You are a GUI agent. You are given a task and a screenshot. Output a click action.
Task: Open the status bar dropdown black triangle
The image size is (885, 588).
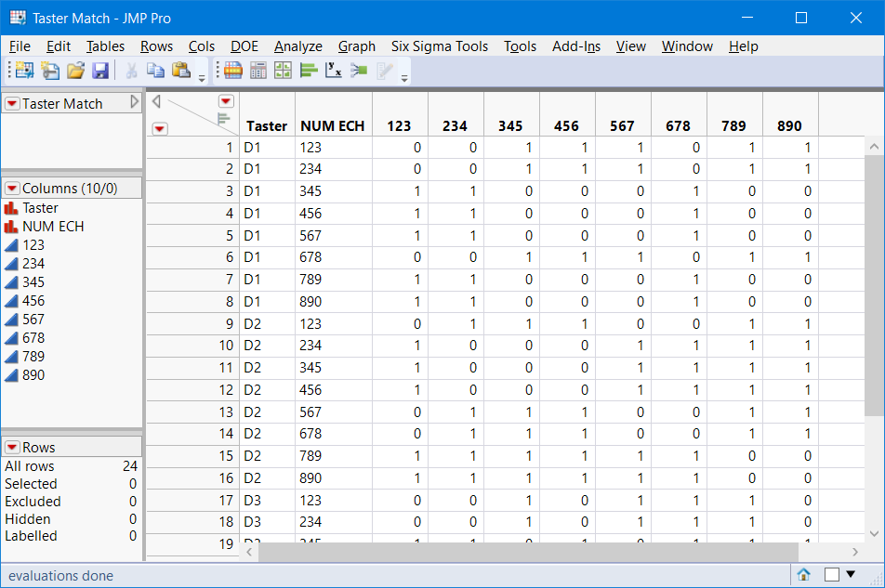(850, 574)
